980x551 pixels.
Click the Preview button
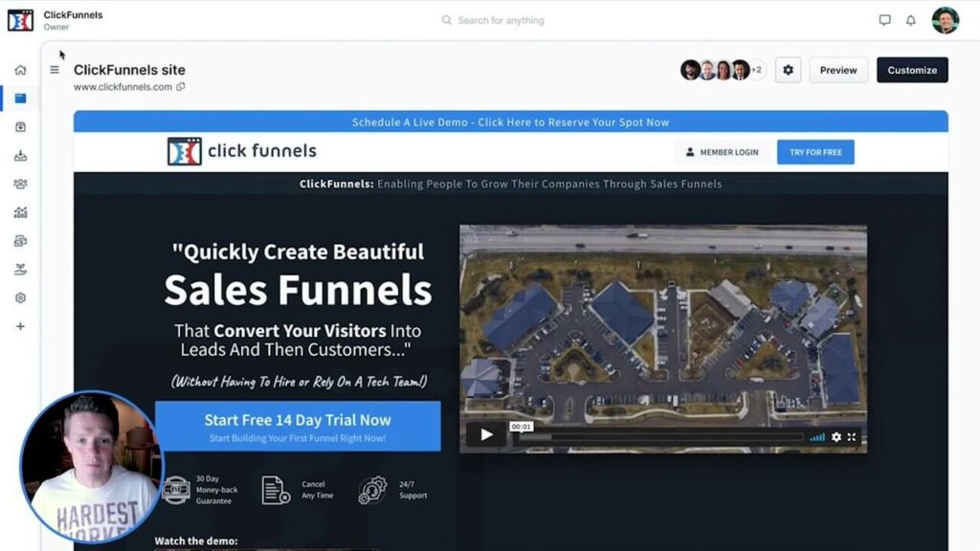click(838, 70)
